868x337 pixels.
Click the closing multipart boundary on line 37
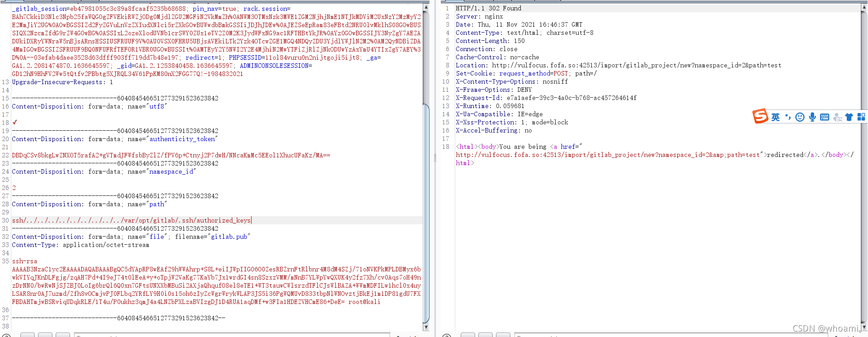pos(118,318)
